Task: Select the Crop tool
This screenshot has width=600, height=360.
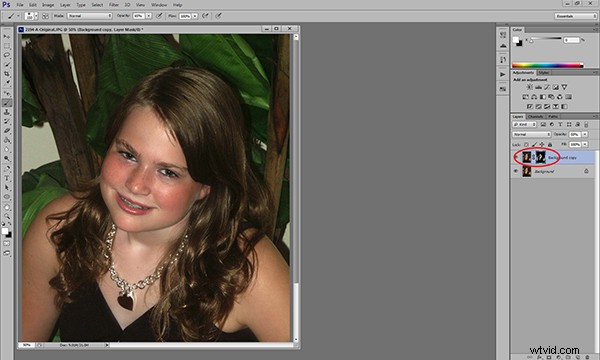Action: pyautogui.click(x=7, y=74)
